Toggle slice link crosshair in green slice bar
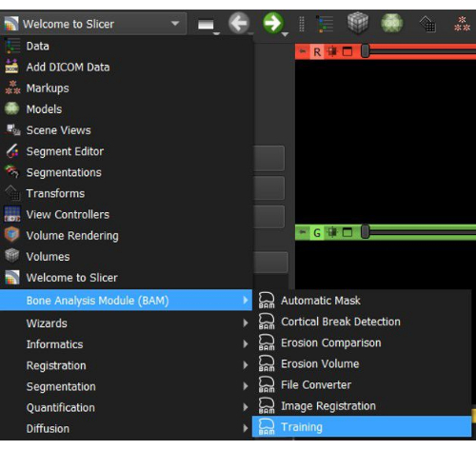The height and width of the screenshot is (450, 476). pyautogui.click(x=332, y=233)
